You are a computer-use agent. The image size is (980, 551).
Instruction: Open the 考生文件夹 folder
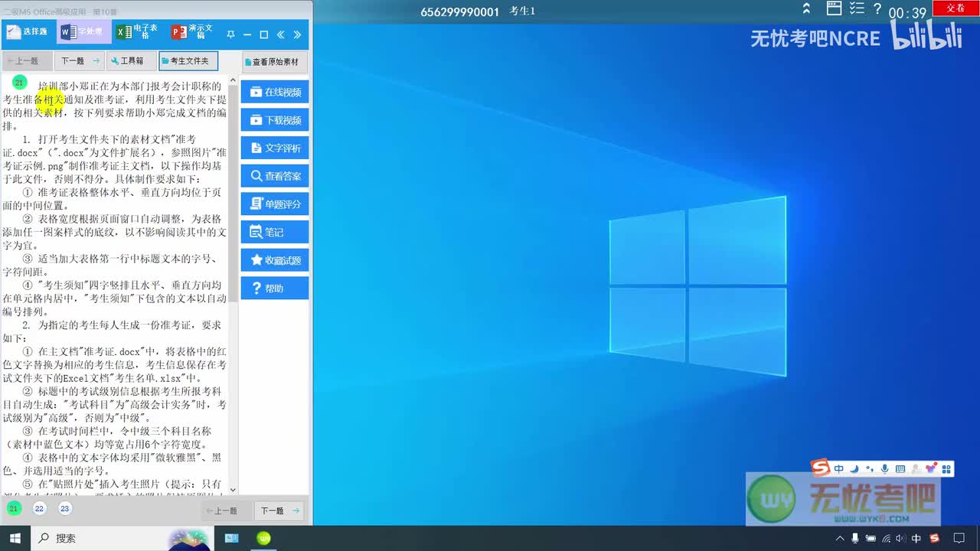tap(188, 60)
